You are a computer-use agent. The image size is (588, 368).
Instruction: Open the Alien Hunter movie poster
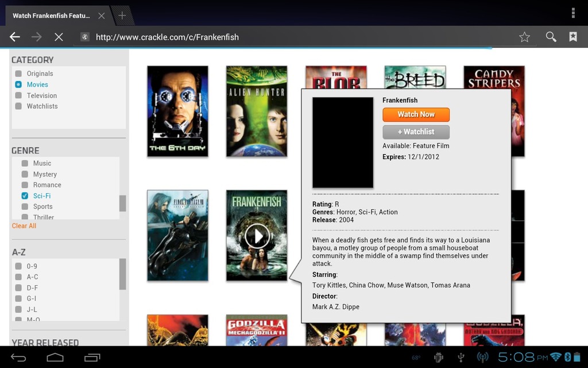pos(257,111)
